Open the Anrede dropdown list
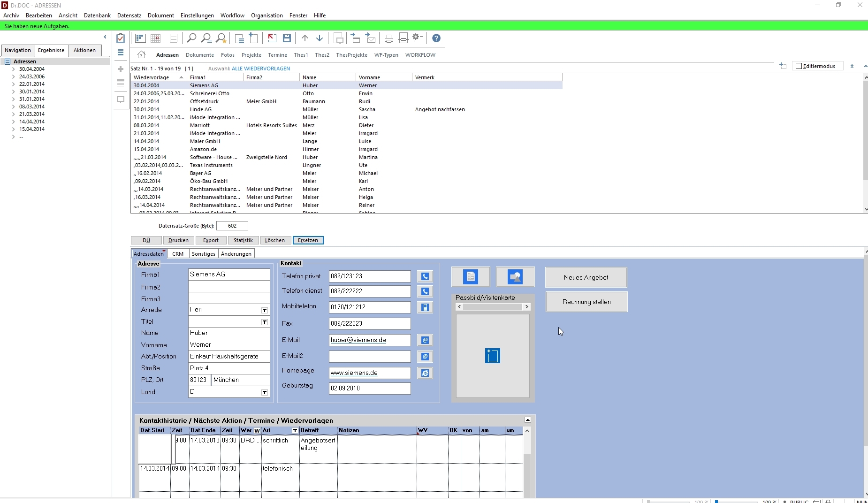The image size is (868, 503). 265,310
